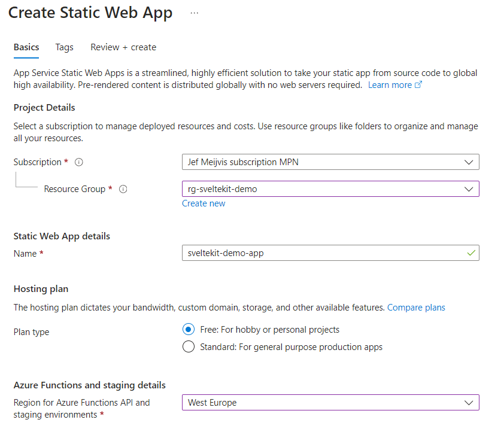The width and height of the screenshot is (504, 435).
Task: Focus the sveltekit-demo-app Name input
Action: pos(323,253)
